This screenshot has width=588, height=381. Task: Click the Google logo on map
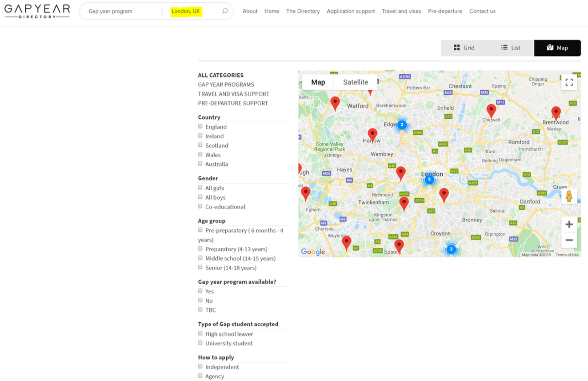pos(313,252)
